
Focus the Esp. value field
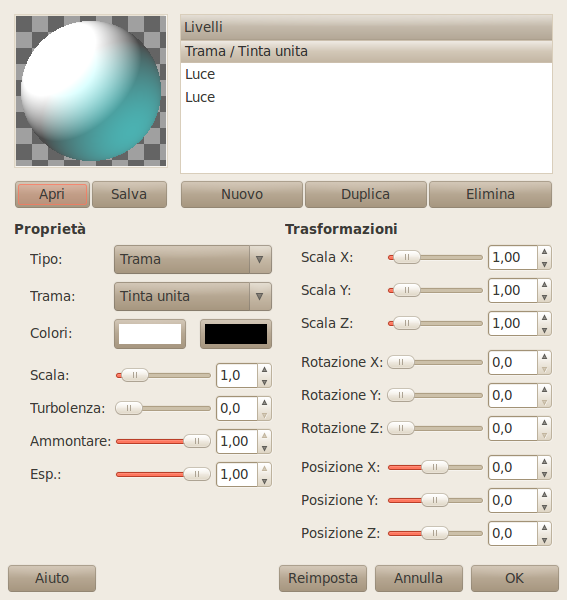(x=237, y=474)
